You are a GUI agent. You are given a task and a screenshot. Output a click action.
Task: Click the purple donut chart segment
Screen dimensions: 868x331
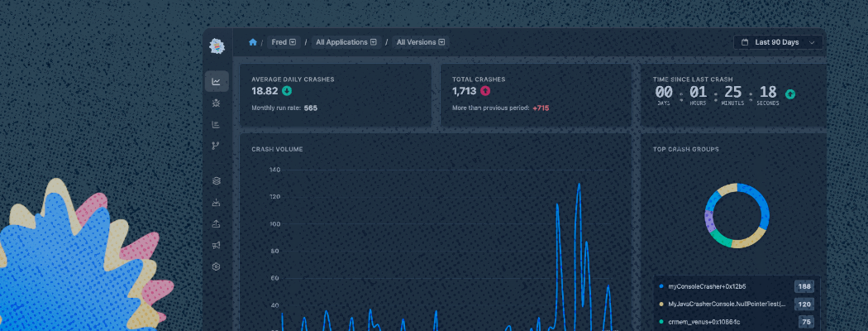pos(709,222)
